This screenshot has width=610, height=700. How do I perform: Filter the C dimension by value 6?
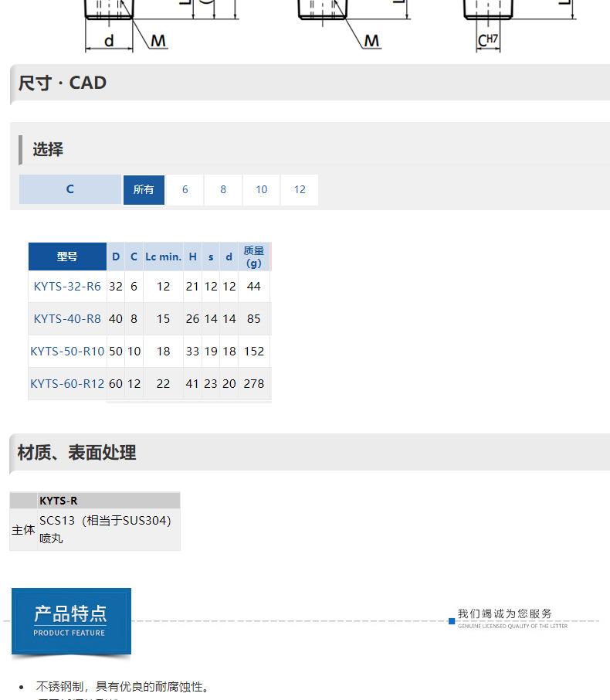185,189
